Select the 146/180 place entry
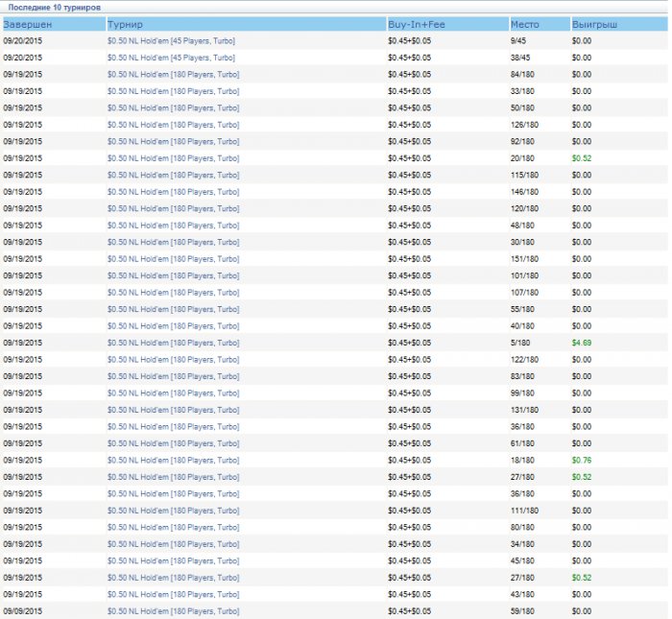 525,191
